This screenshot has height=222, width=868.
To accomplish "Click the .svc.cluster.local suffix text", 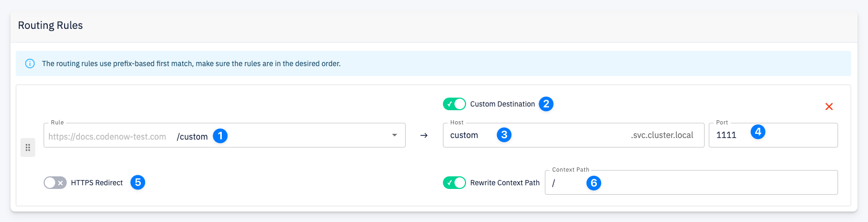I will [662, 135].
